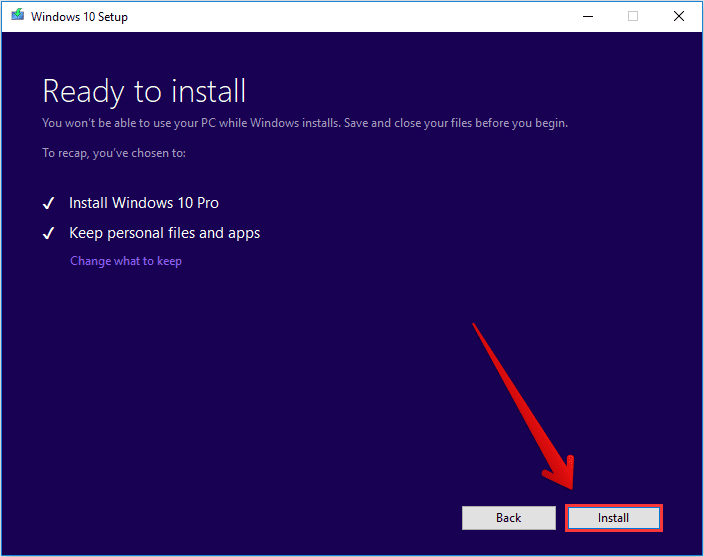Minimize the Windows 10 Setup window
The height and width of the screenshot is (557, 704).
click(588, 17)
